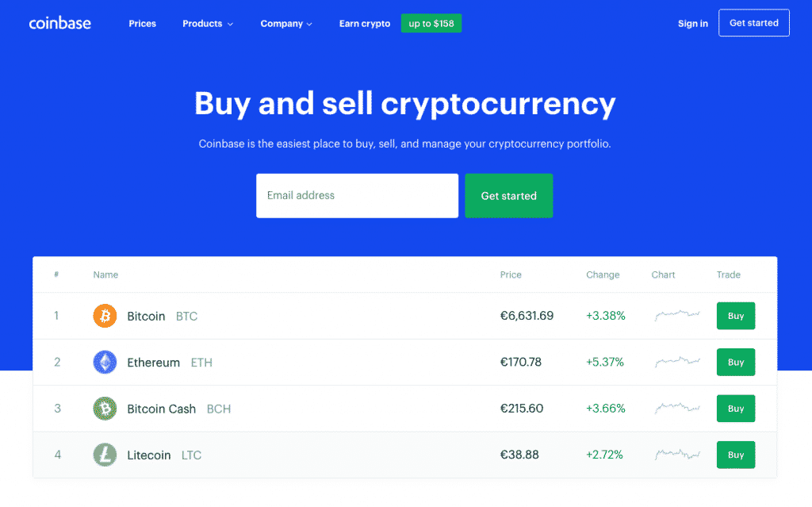Click the Ethereum diamond icon
The image size is (812, 507).
tap(105, 363)
